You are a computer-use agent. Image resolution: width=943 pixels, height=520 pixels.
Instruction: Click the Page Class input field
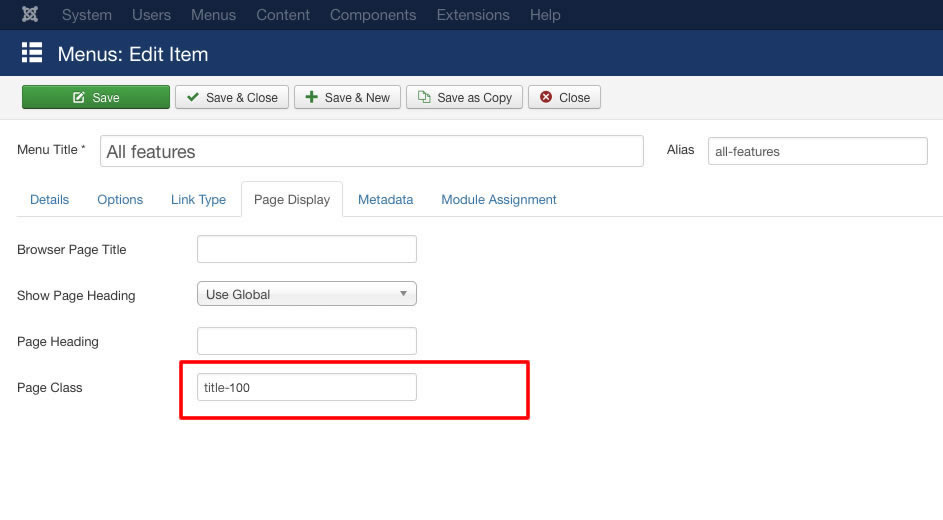coord(307,387)
